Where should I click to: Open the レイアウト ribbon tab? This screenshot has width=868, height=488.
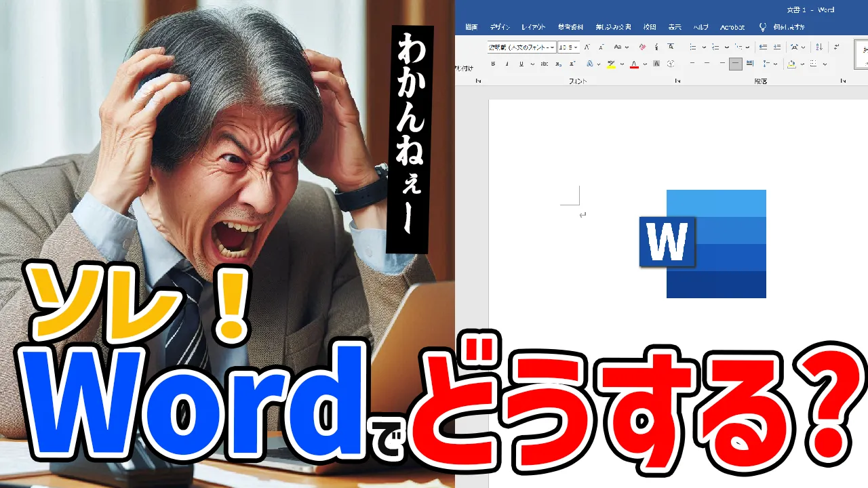point(534,27)
